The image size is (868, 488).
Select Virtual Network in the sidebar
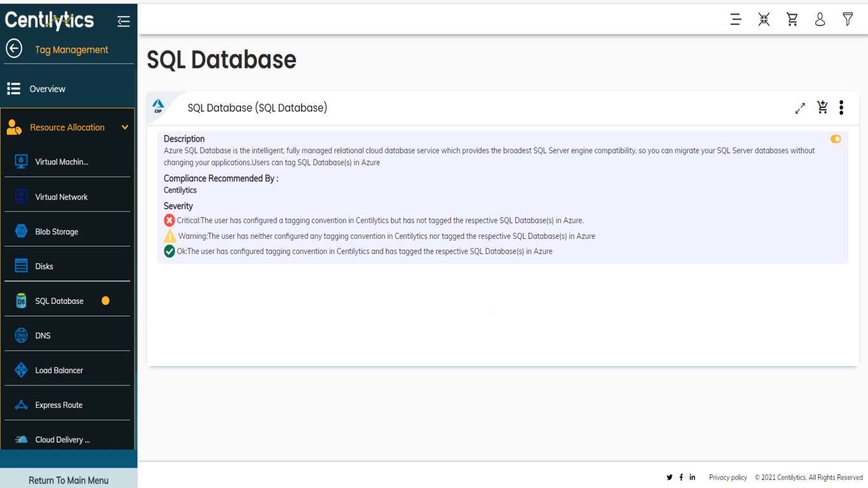click(62, 197)
